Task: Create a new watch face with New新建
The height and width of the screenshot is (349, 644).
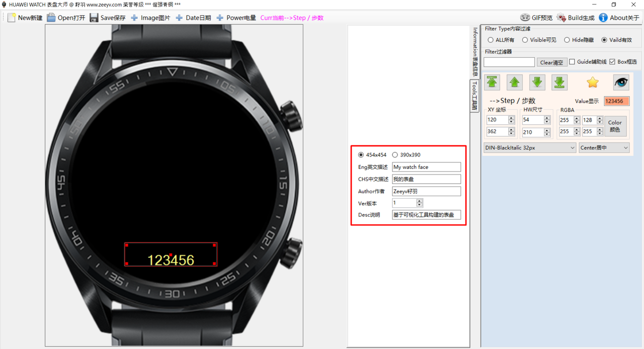Action: coord(25,18)
